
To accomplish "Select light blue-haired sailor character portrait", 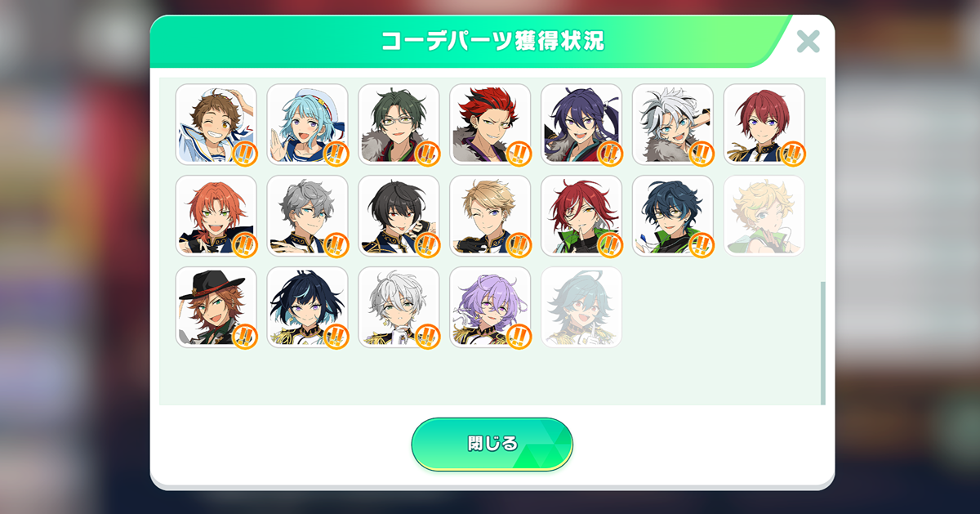I will click(x=308, y=124).
